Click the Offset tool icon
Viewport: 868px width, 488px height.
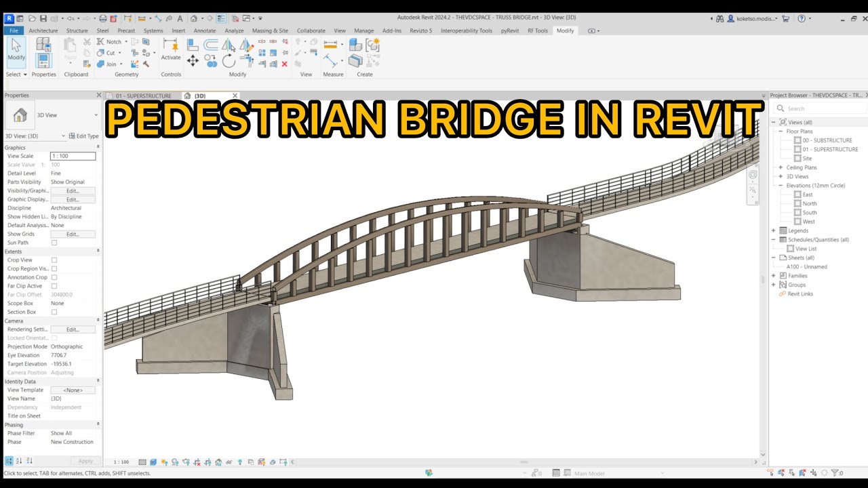tap(211, 45)
